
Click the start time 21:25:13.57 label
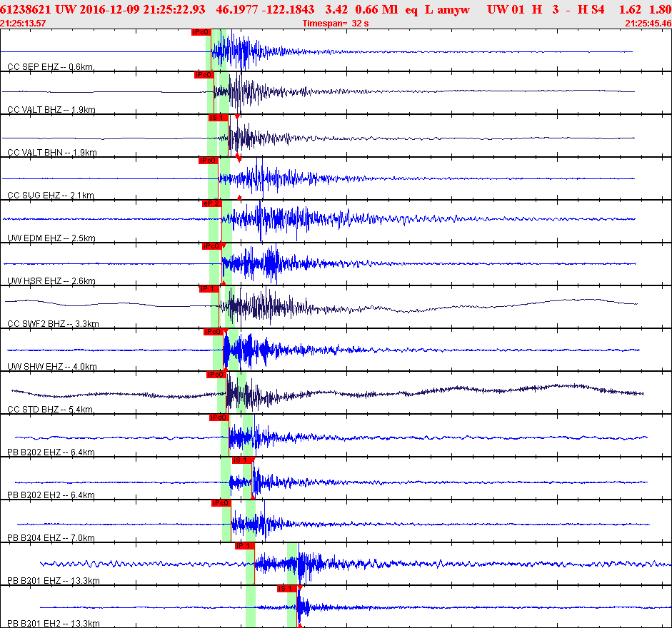(23, 24)
